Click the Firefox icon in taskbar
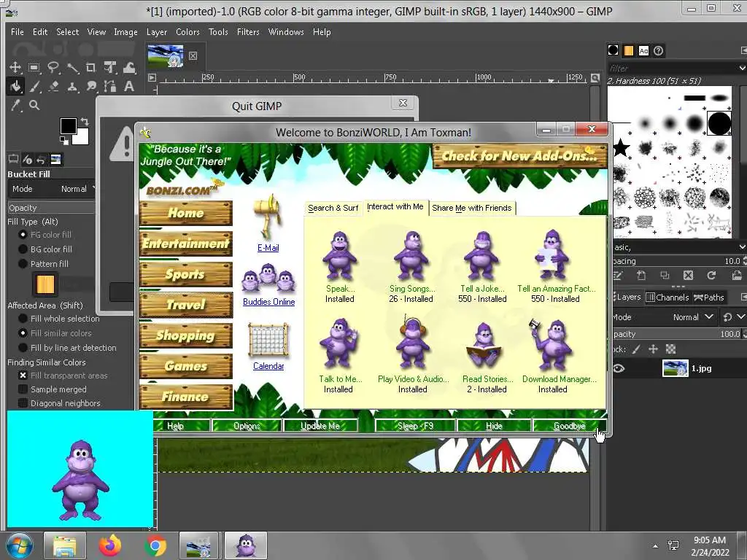The height and width of the screenshot is (560, 747). [110, 545]
